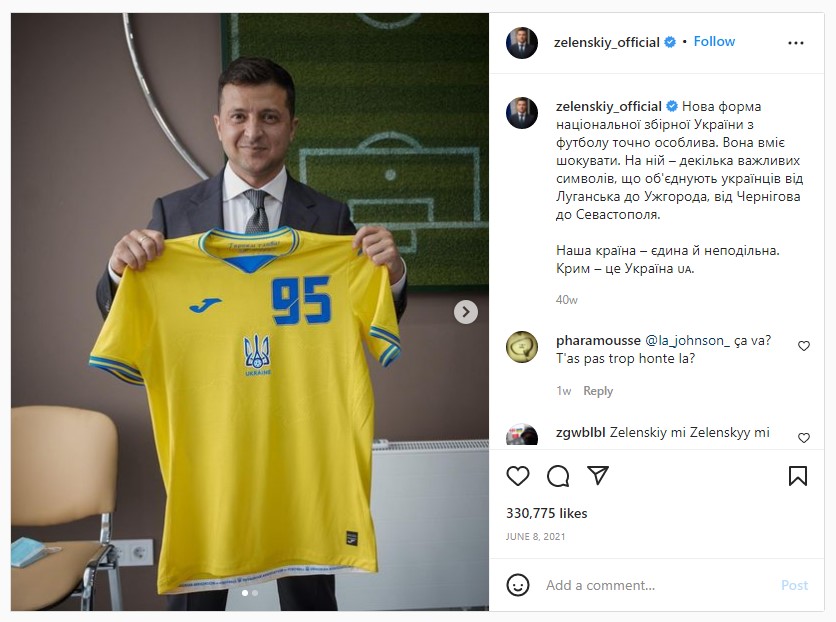Like pharamousse's comment heart
Image resolution: width=836 pixels, height=622 pixels.
tap(803, 346)
